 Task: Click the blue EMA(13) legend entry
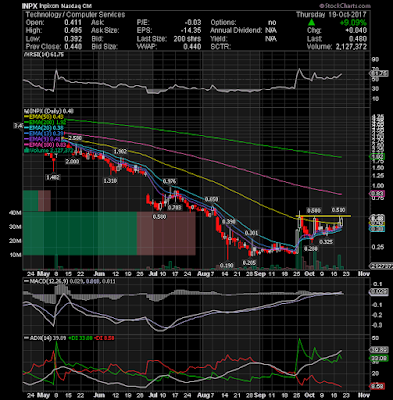click(44, 134)
